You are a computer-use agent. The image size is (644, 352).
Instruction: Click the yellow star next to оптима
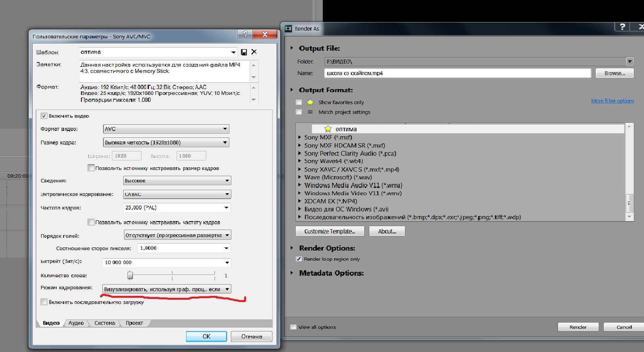point(328,129)
